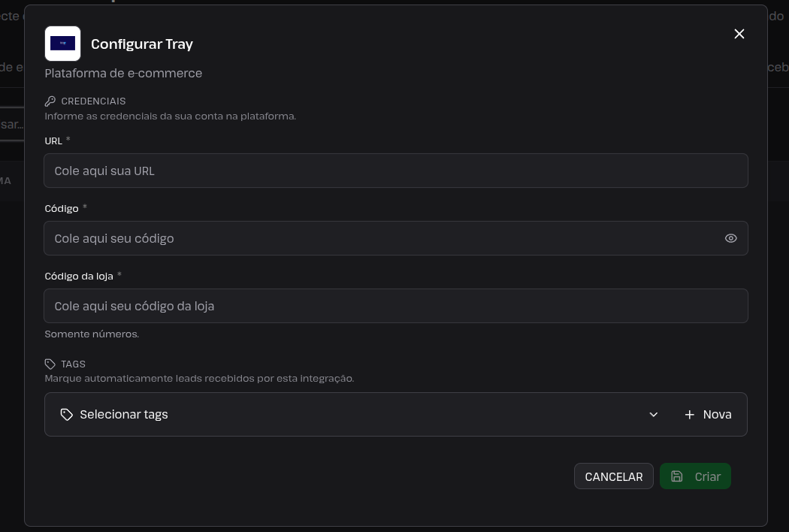Click the key icon beside CREDENCIAIS
The image size is (789, 532).
(x=50, y=101)
